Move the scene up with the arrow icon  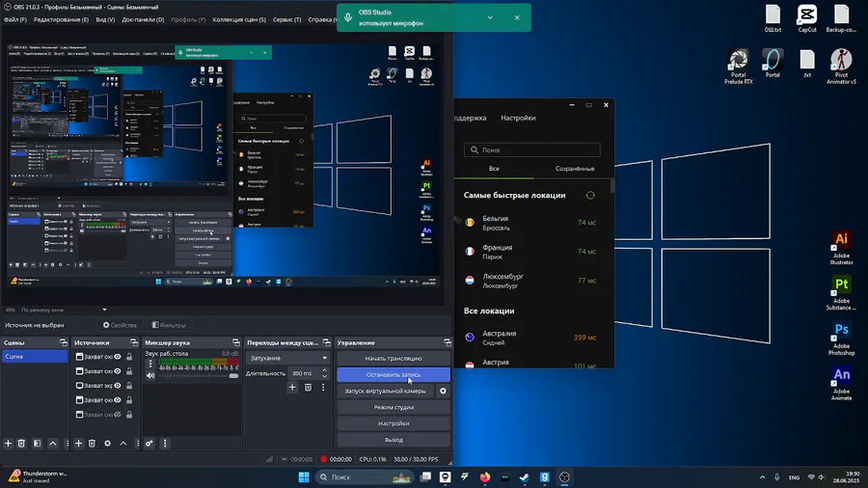[53, 444]
